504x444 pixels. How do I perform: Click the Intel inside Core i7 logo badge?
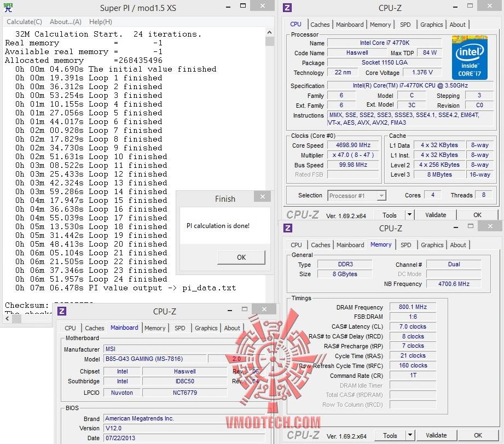(x=470, y=57)
